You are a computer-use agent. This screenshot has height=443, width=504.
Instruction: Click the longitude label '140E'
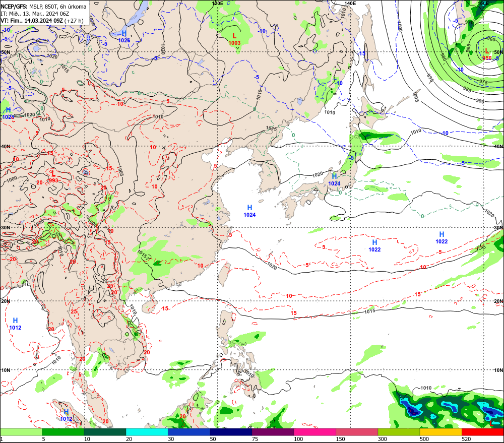coord(350,3)
